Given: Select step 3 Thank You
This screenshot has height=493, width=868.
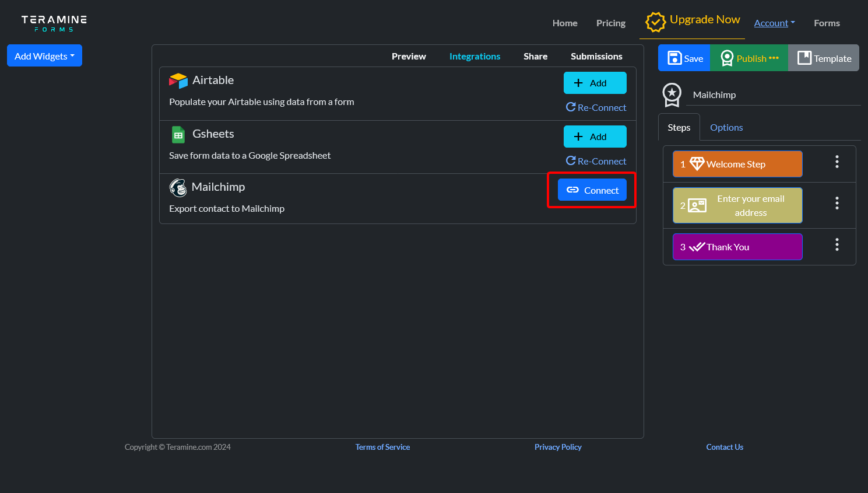Looking at the screenshot, I should [x=737, y=247].
